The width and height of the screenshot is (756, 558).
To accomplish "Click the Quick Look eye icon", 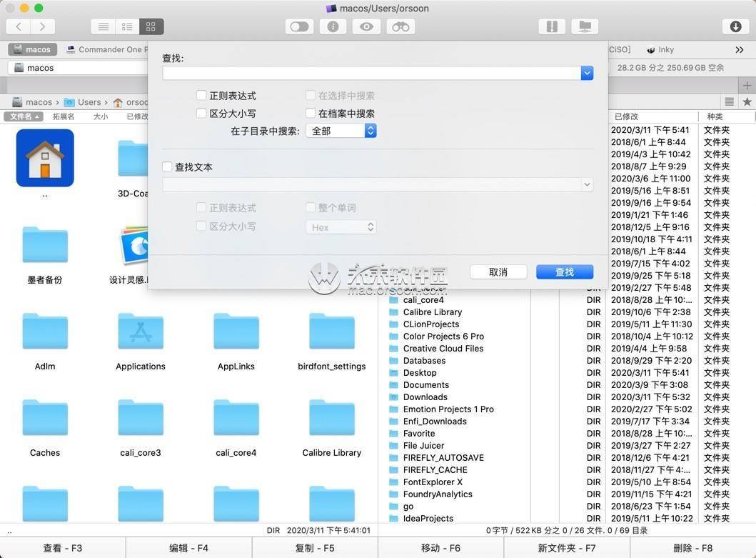I will [x=366, y=26].
